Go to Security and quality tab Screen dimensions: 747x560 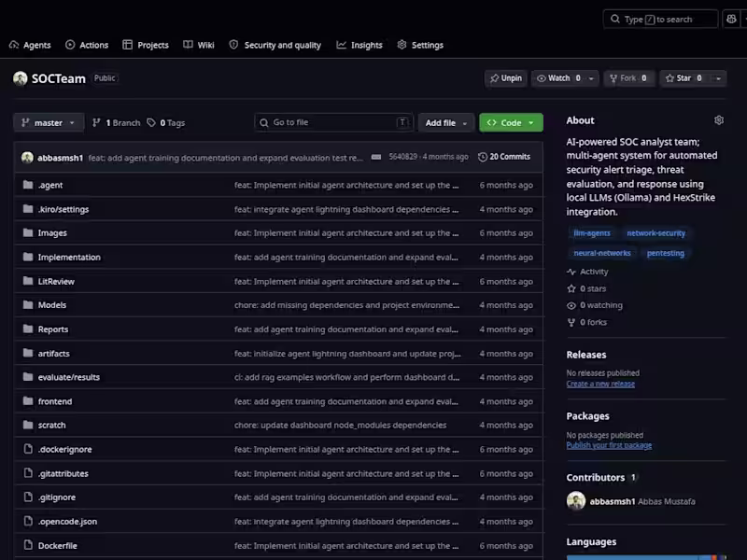(x=275, y=45)
